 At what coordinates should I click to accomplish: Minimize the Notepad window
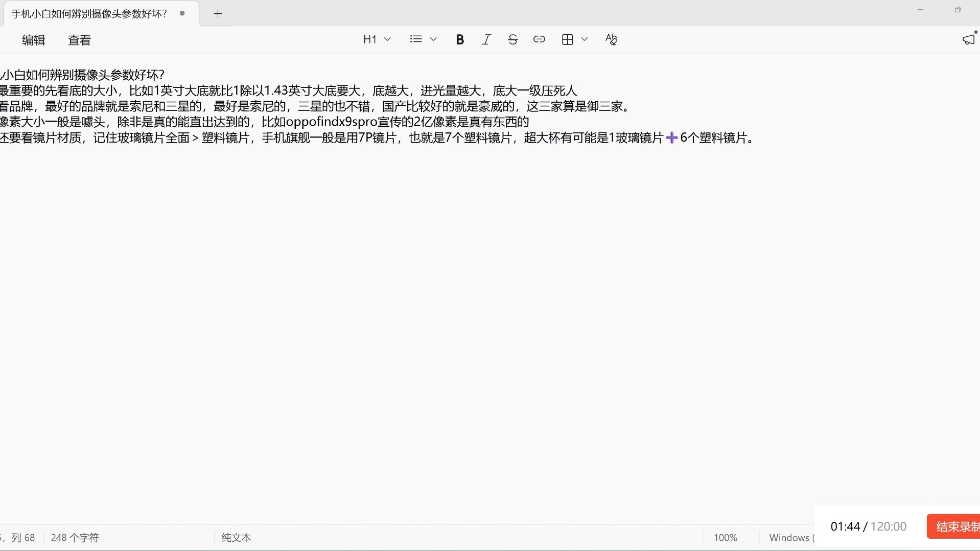[x=920, y=10]
